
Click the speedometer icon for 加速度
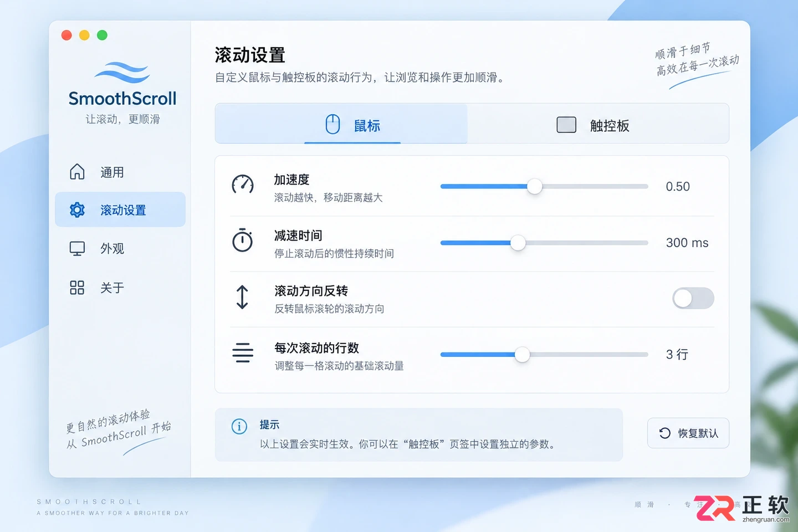click(243, 184)
